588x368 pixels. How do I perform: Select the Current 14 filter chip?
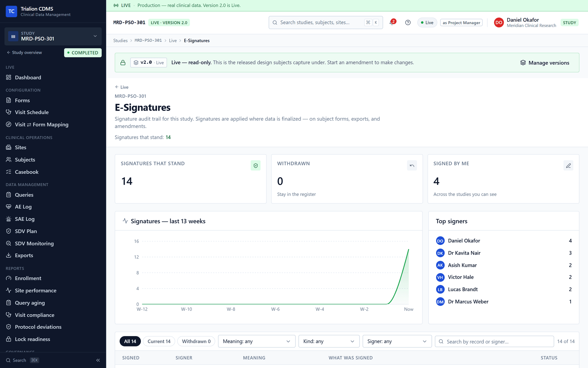pyautogui.click(x=159, y=341)
